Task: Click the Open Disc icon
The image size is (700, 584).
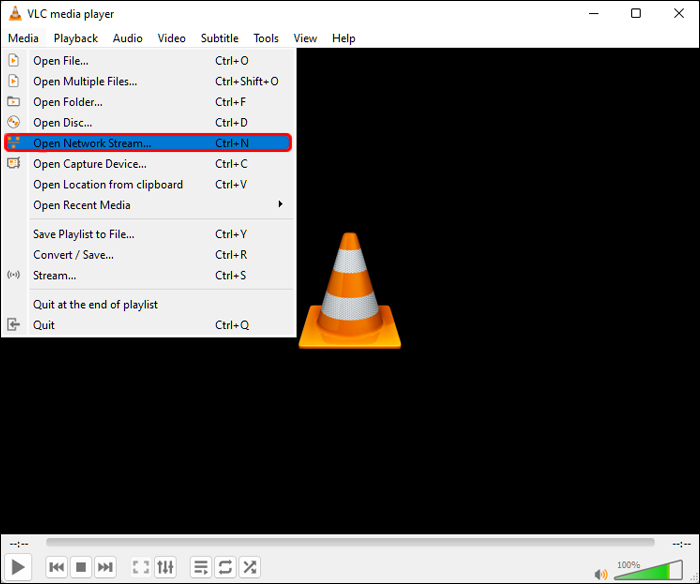Action: [x=14, y=122]
